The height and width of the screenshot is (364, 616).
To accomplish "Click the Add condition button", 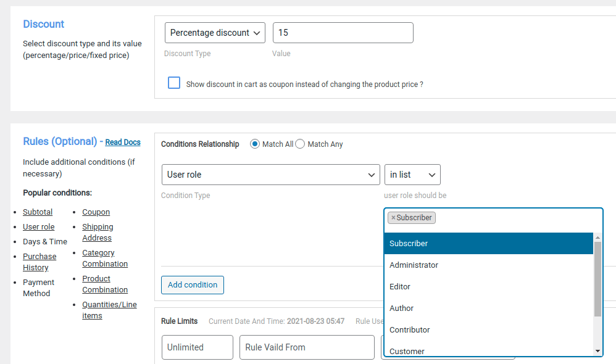I will [193, 285].
